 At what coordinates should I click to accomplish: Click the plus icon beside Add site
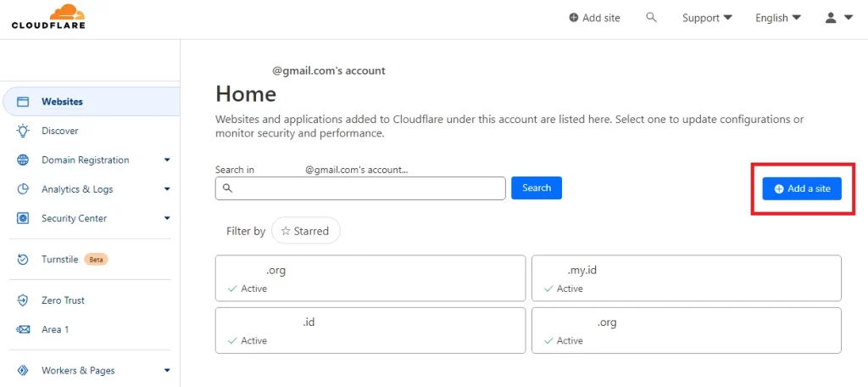574,18
